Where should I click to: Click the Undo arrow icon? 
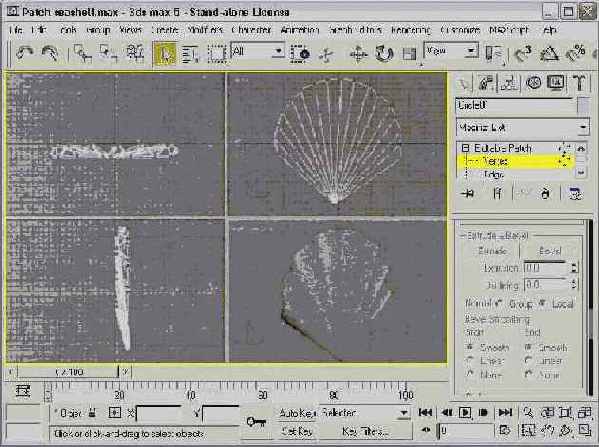(x=25, y=54)
